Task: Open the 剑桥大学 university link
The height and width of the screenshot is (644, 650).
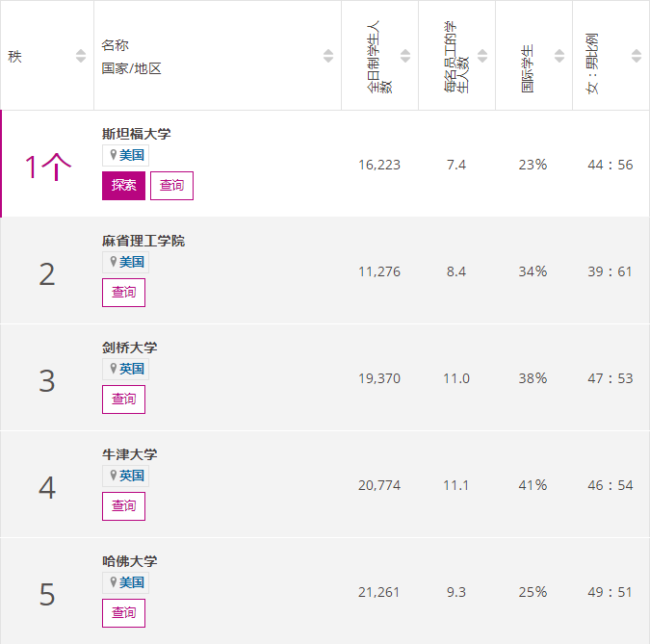Action: (x=129, y=348)
